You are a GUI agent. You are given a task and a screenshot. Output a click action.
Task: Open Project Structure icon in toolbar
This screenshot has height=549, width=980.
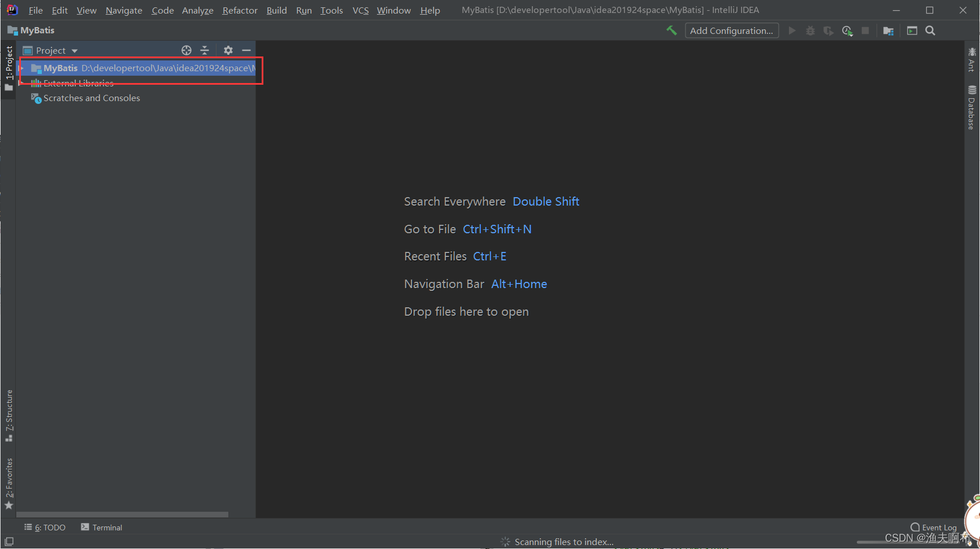(x=888, y=30)
